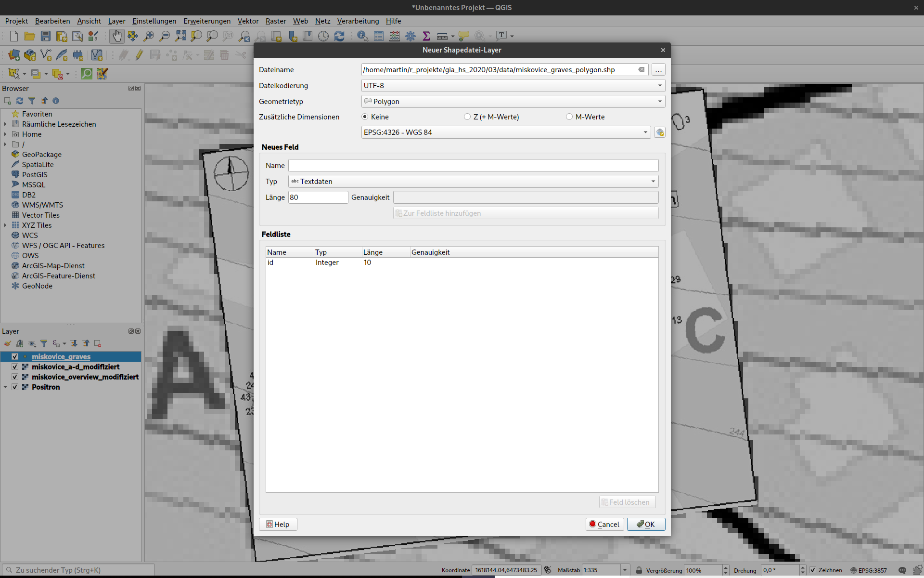Open the Vektor menu

tap(248, 21)
